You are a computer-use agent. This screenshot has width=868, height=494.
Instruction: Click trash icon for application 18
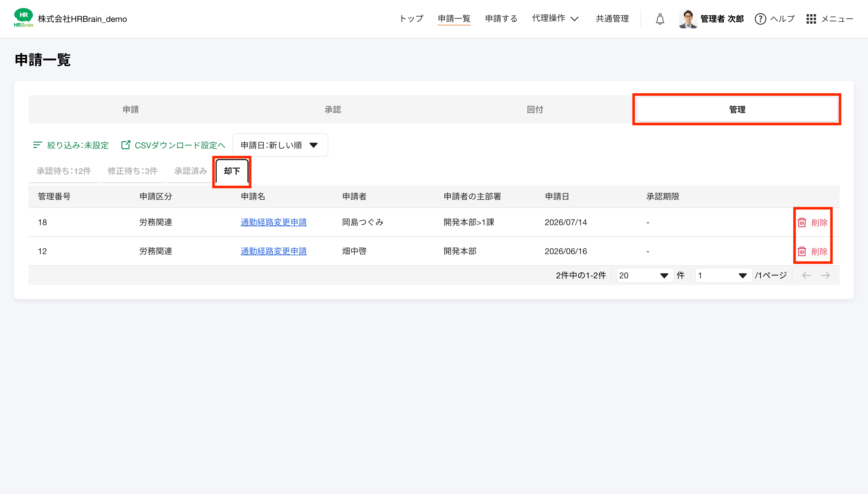coord(801,222)
